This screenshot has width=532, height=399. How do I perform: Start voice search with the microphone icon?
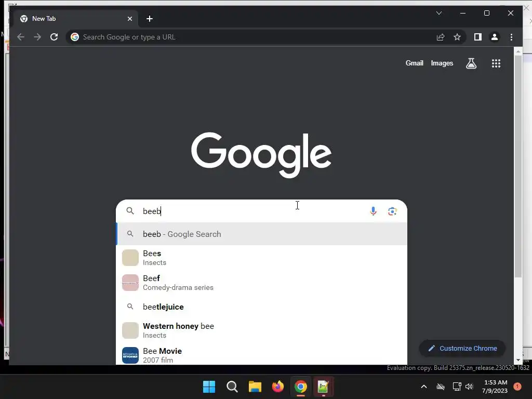[x=373, y=211]
